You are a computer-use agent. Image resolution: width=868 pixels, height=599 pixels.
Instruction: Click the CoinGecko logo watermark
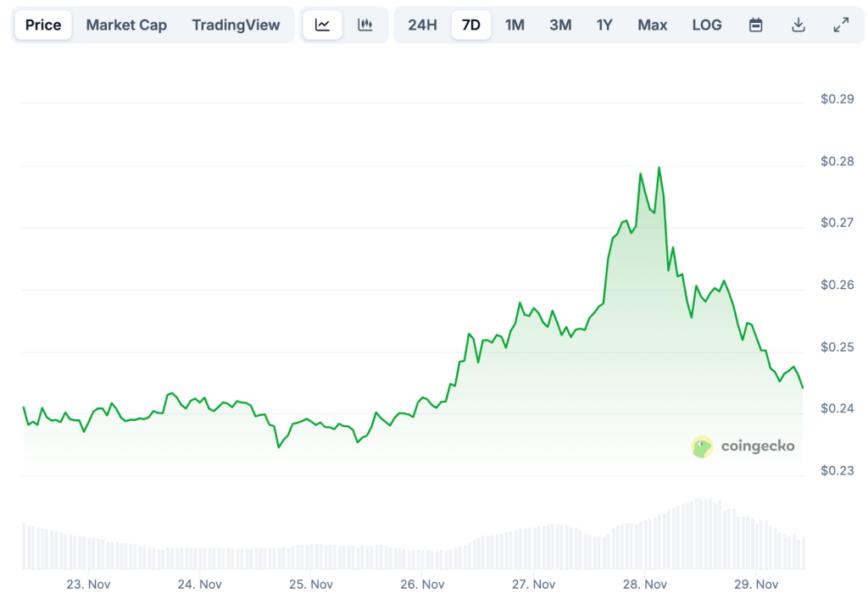point(743,446)
